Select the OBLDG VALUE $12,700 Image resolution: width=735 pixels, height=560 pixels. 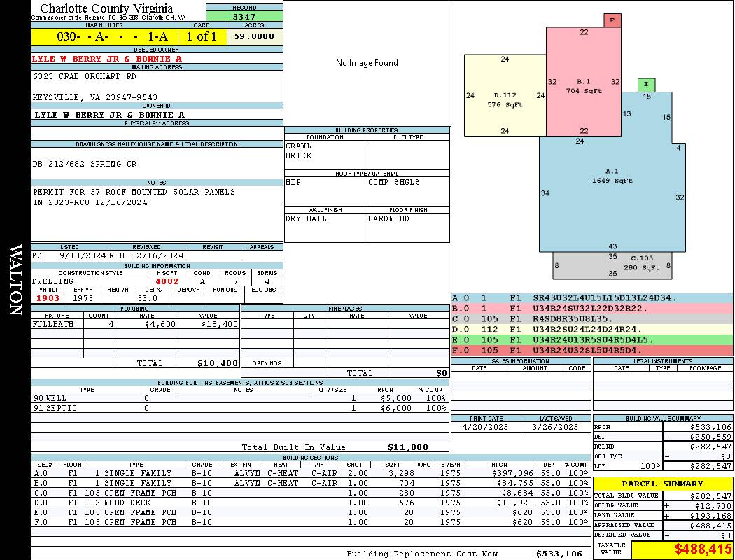[x=713, y=506]
